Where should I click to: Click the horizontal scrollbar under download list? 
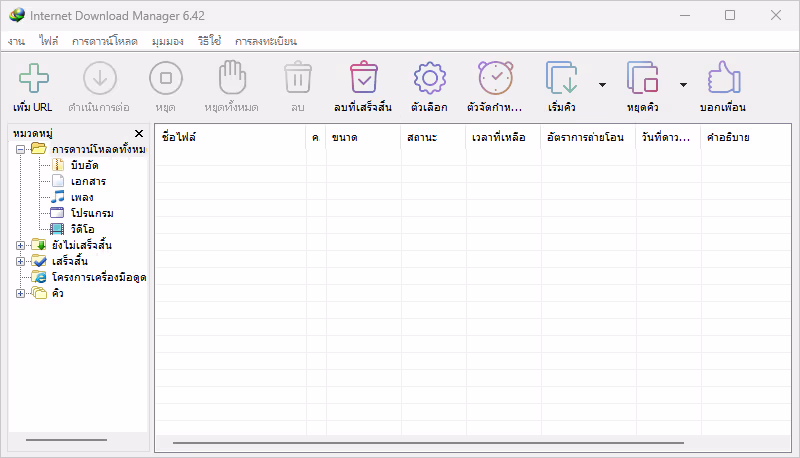pos(428,441)
